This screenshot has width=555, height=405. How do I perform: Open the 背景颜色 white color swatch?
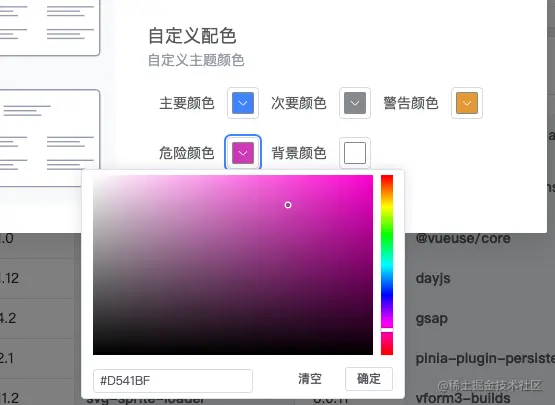[x=355, y=153]
